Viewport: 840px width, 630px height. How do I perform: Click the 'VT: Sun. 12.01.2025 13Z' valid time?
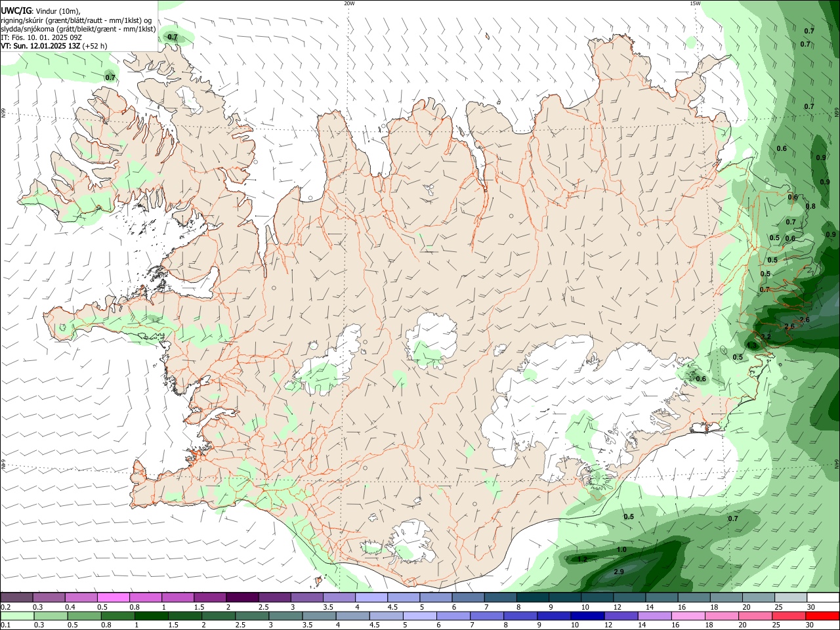pyautogui.click(x=41, y=46)
